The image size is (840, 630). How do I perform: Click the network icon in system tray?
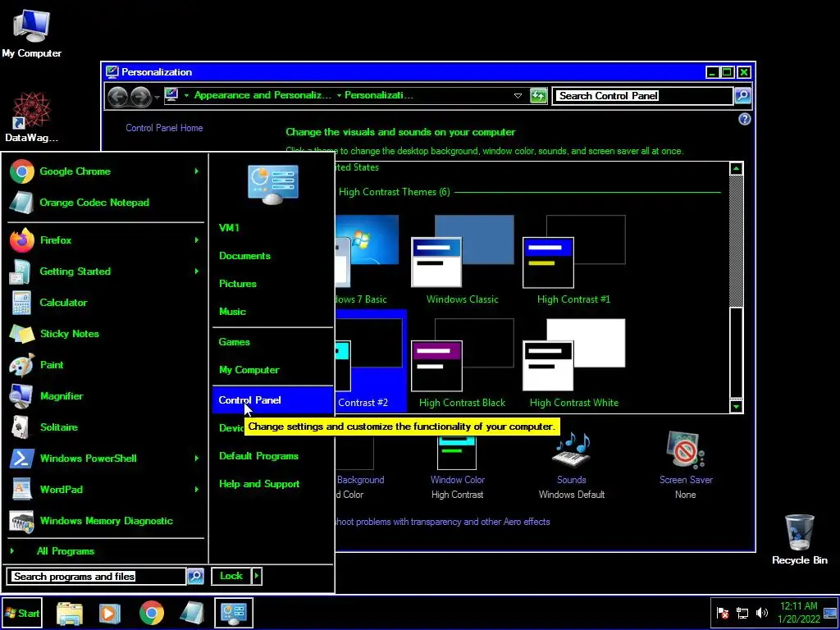[x=742, y=613]
